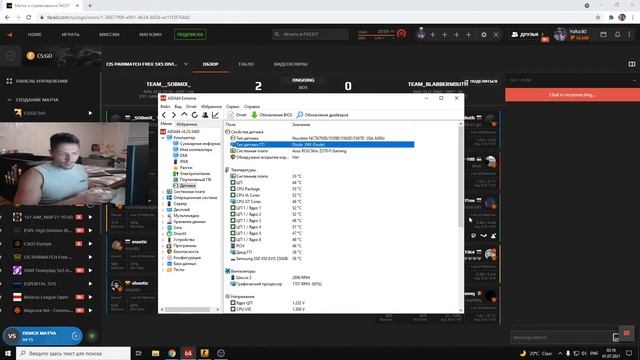Open FACEIT HOME navigation link
Viewport: 640px width, 360px height.
(35, 35)
